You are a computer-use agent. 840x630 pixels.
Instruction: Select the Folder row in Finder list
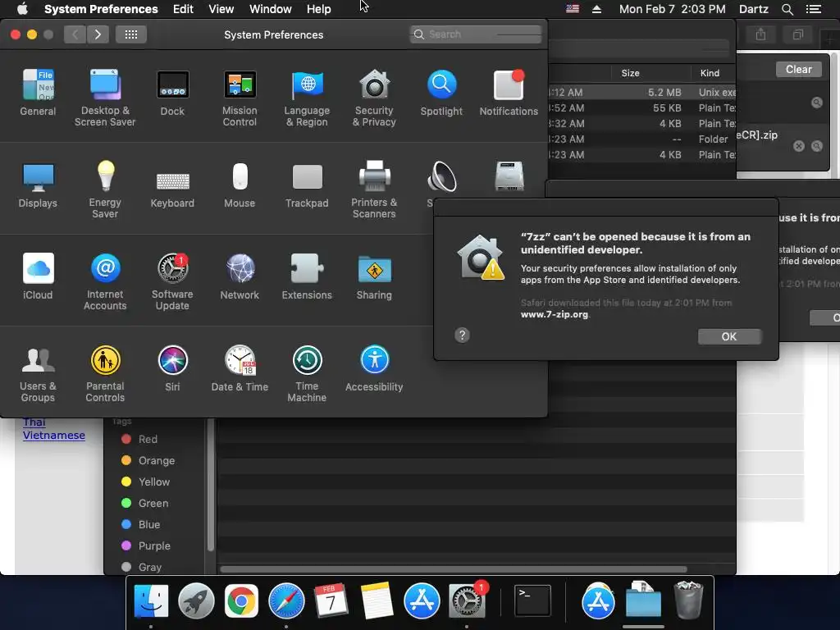(641, 139)
